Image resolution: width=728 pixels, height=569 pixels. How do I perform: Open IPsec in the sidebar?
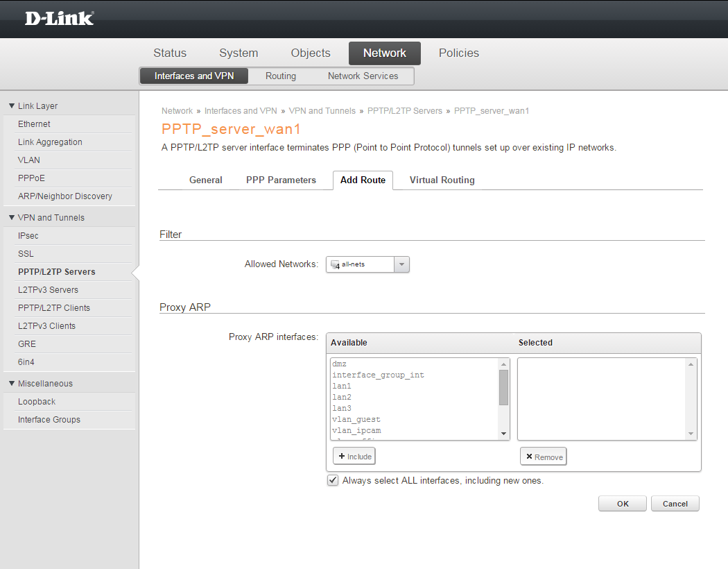tap(28, 236)
